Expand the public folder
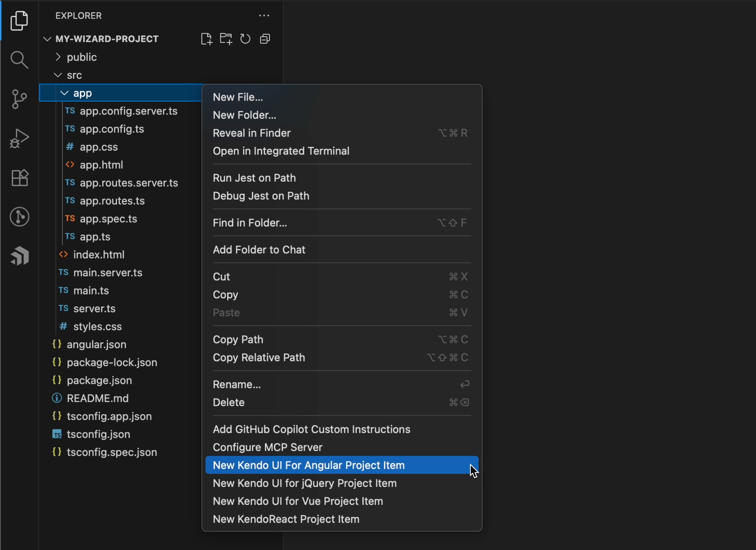The height and width of the screenshot is (550, 756). tap(57, 57)
